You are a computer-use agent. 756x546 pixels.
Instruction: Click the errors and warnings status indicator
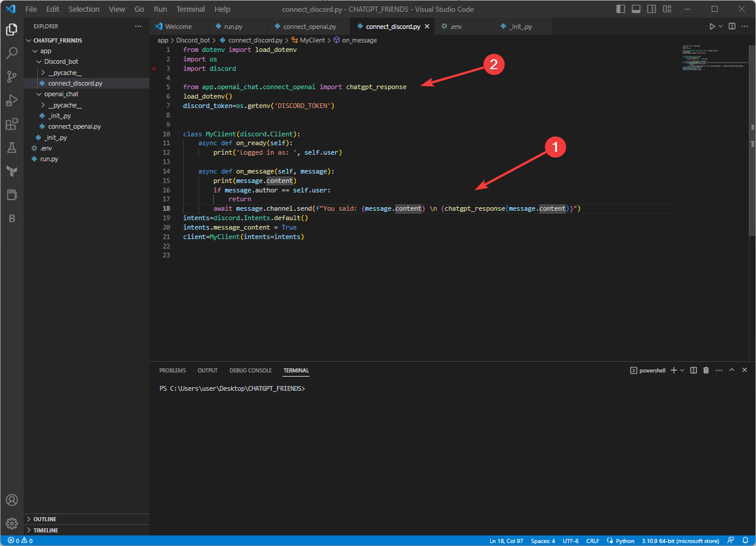(20, 541)
